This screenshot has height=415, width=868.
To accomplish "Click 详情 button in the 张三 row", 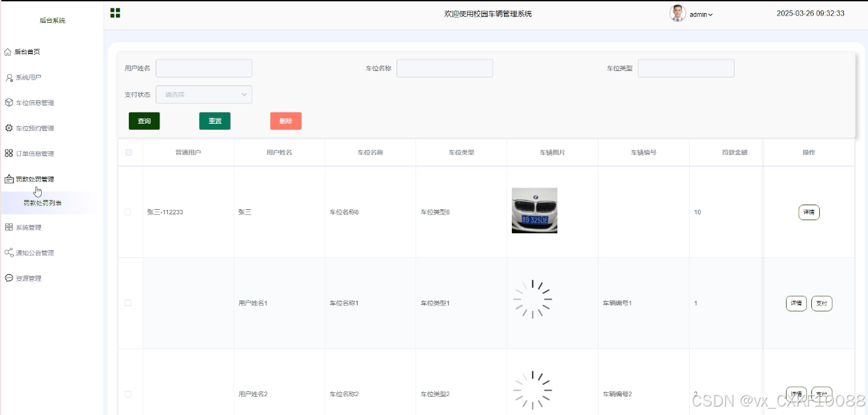I will pyautogui.click(x=809, y=212).
